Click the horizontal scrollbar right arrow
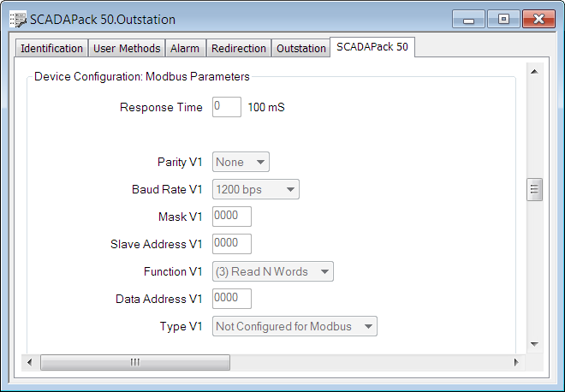This screenshot has height=392, width=565. tap(516, 362)
